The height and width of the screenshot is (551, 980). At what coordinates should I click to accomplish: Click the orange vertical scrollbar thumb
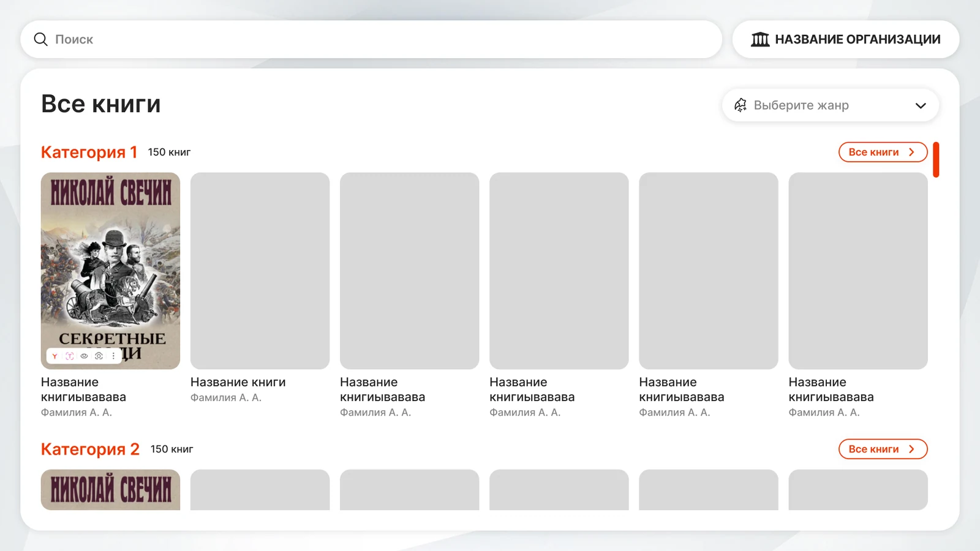(x=936, y=160)
